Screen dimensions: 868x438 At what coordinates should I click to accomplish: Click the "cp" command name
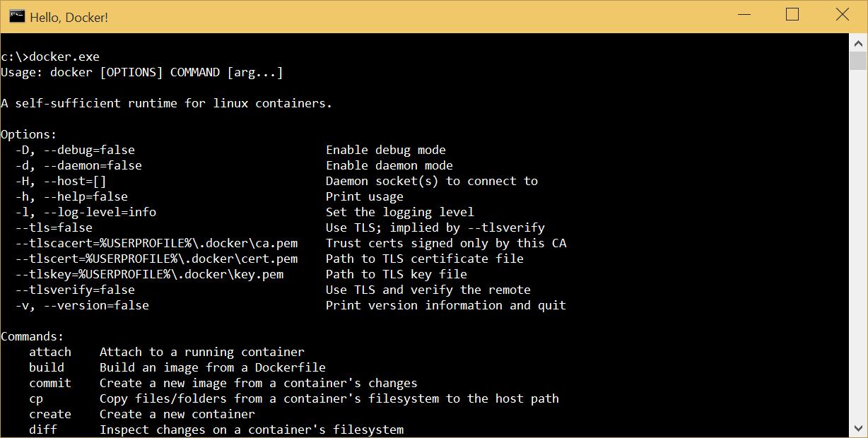click(x=36, y=398)
